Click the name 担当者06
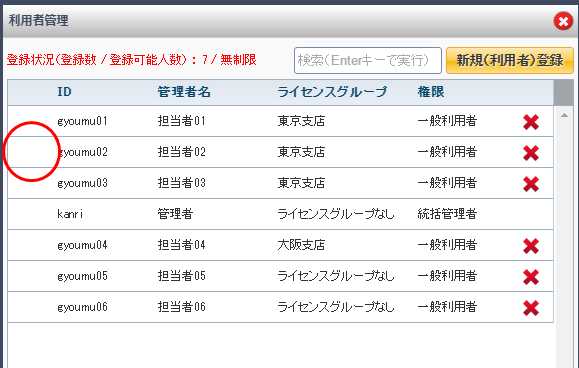The width and height of the screenshot is (579, 368). coord(182,307)
